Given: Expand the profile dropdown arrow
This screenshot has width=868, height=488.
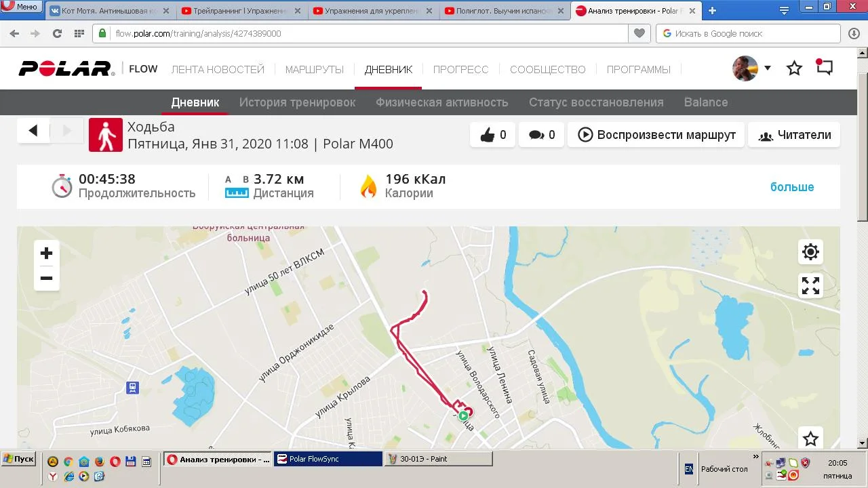Looking at the screenshot, I should (768, 68).
